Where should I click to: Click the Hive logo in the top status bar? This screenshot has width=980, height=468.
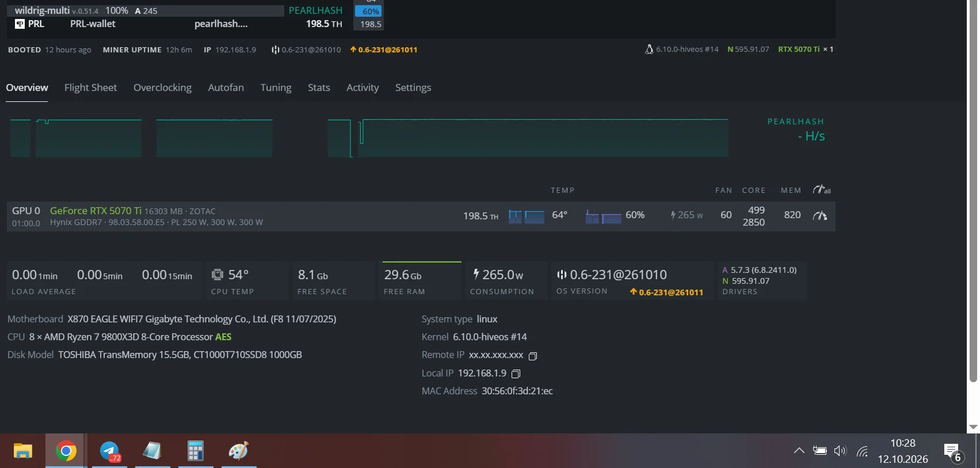276,50
